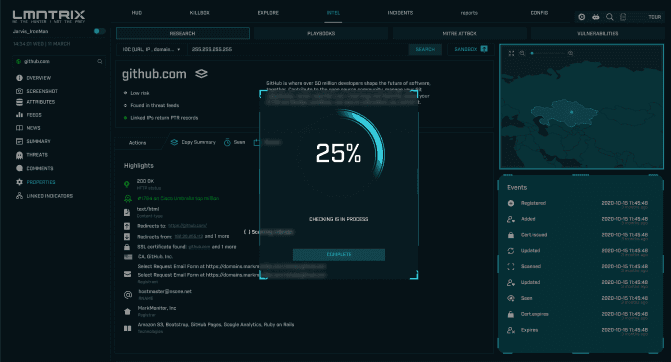Select the Cert.expires event row
The width and height of the screenshot is (671, 362).
tap(578, 315)
